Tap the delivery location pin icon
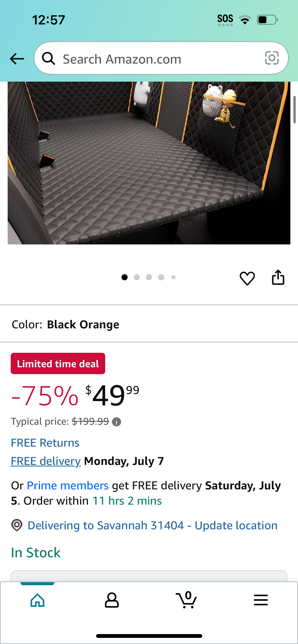Screen dimensions: 298x644 (x=17, y=525)
